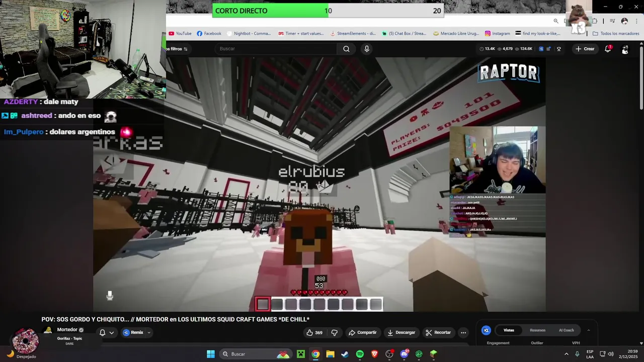Click the taskbar Buscar search box
Image resolution: width=644 pixels, height=362 pixels.
(x=257, y=354)
